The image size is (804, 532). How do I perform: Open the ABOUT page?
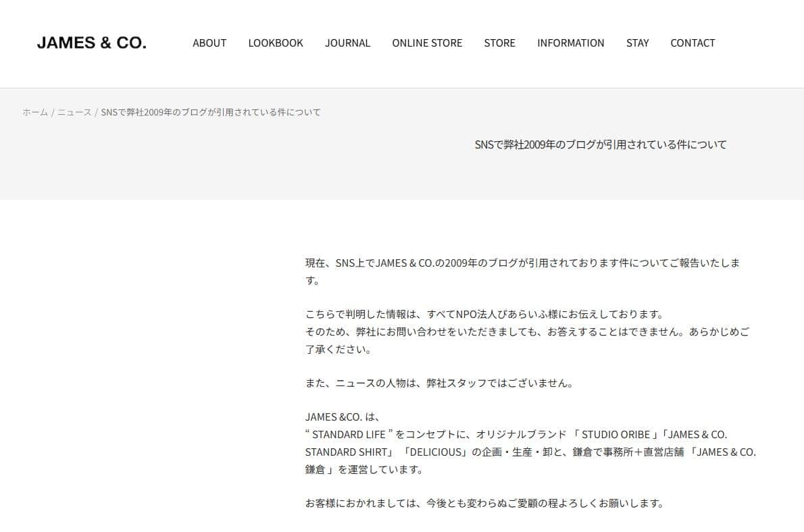point(209,43)
